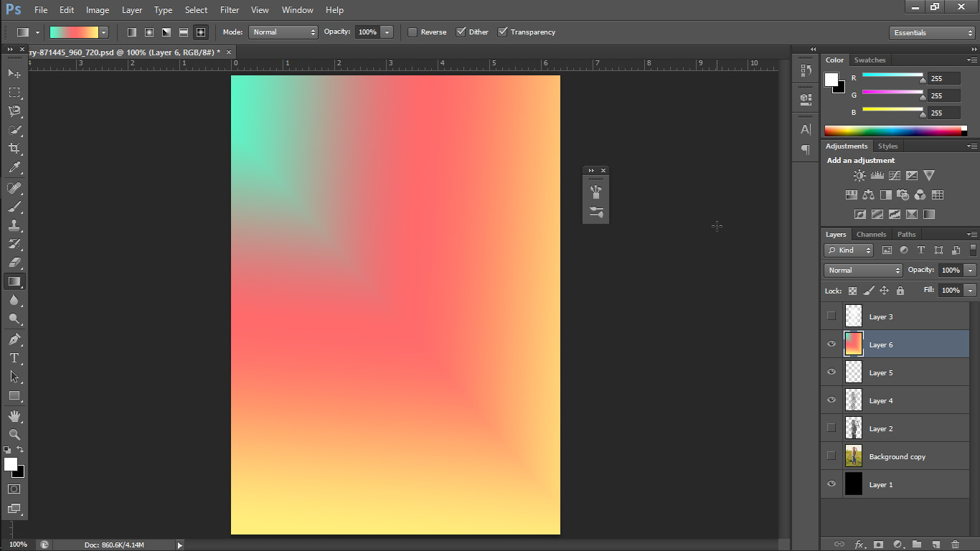The image size is (980, 551).
Task: Select the Dodge tool
Action: [x=14, y=319]
